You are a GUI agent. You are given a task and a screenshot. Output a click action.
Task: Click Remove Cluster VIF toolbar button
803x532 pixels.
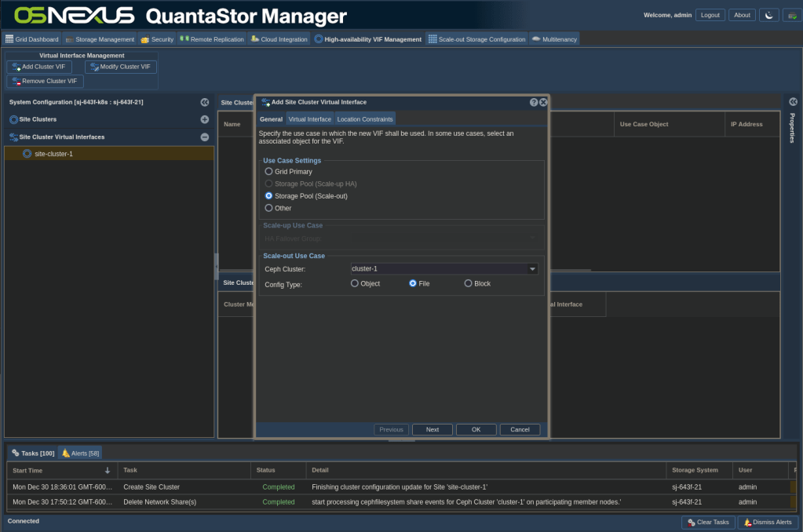click(45, 81)
